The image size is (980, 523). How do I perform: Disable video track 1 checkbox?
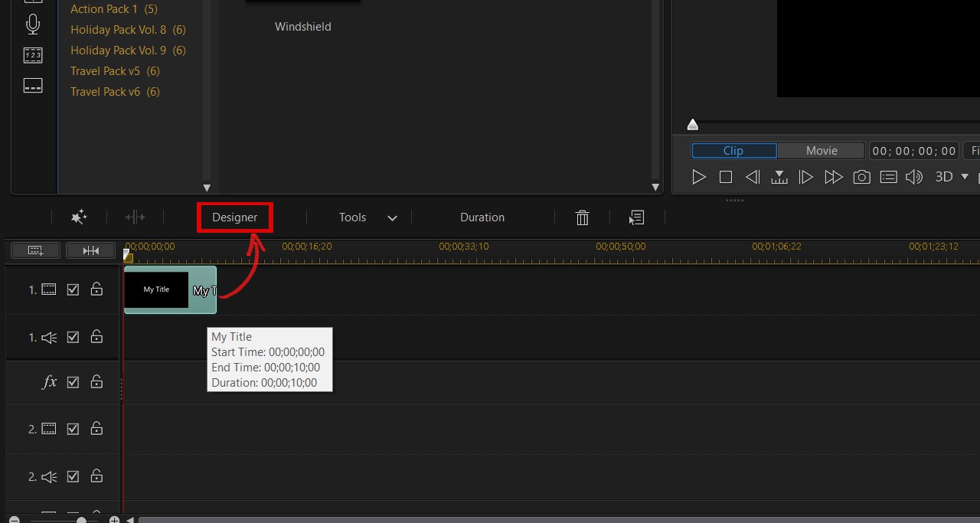pyautogui.click(x=73, y=290)
